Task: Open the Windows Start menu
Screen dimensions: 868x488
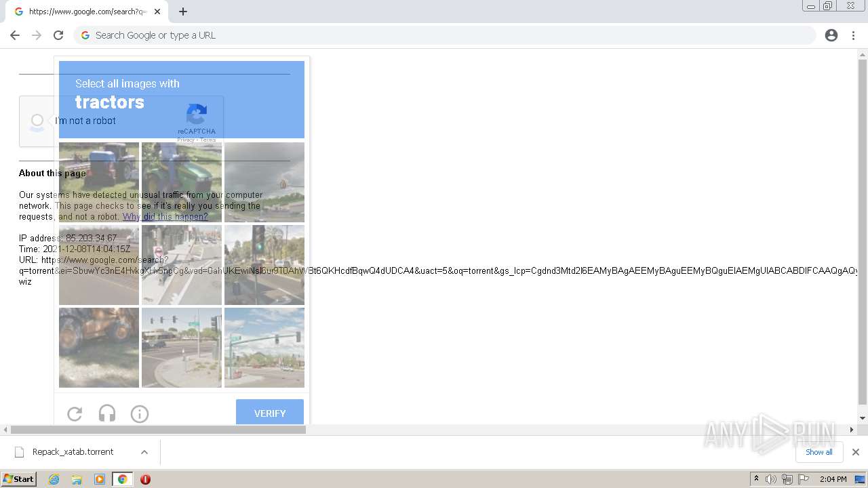Action: click(x=18, y=479)
